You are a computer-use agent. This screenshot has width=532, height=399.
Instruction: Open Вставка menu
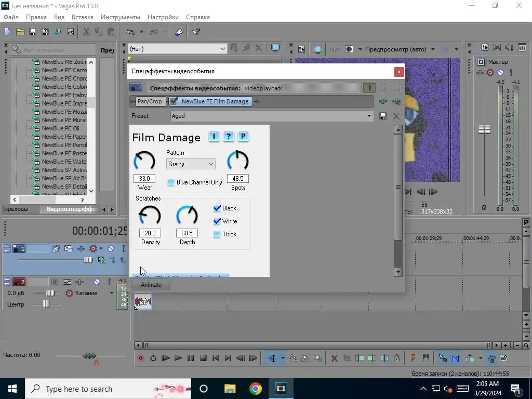tap(83, 17)
